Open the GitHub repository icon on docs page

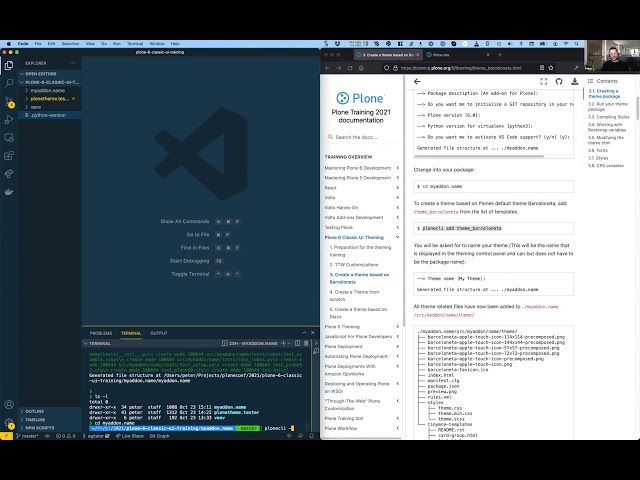coord(559,81)
